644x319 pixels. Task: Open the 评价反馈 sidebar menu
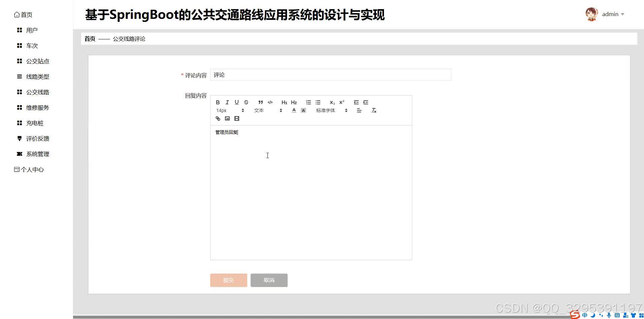[x=37, y=138]
